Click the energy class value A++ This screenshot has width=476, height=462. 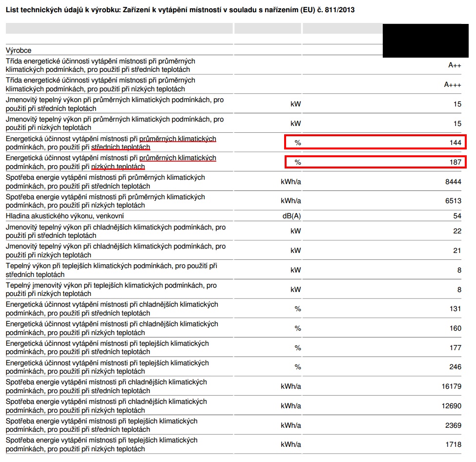coord(455,65)
